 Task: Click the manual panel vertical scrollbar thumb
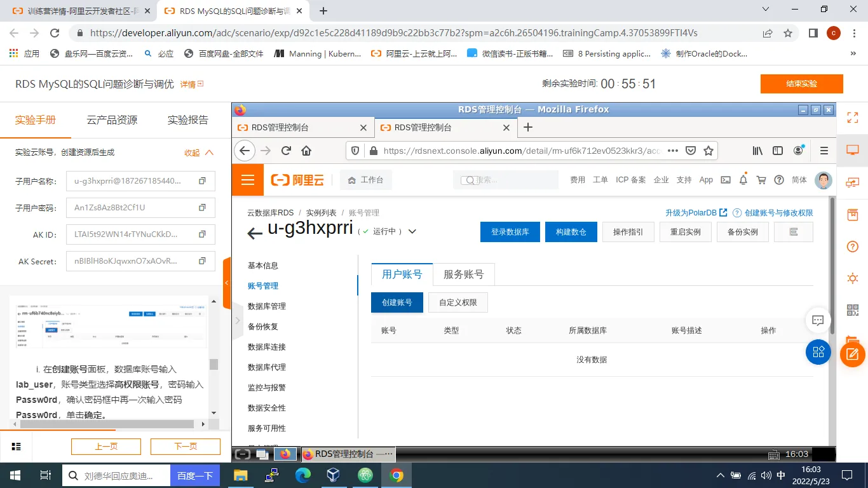(x=214, y=364)
